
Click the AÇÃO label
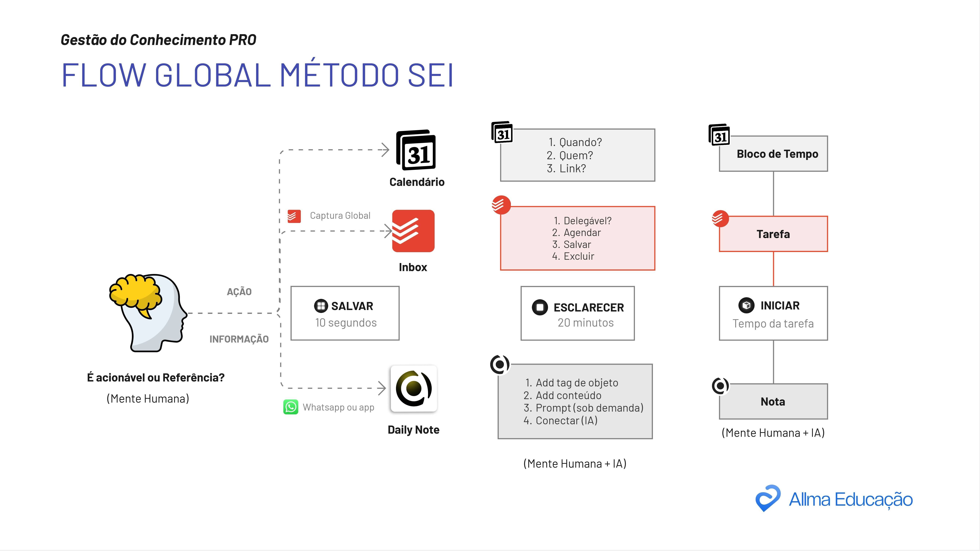pyautogui.click(x=239, y=292)
